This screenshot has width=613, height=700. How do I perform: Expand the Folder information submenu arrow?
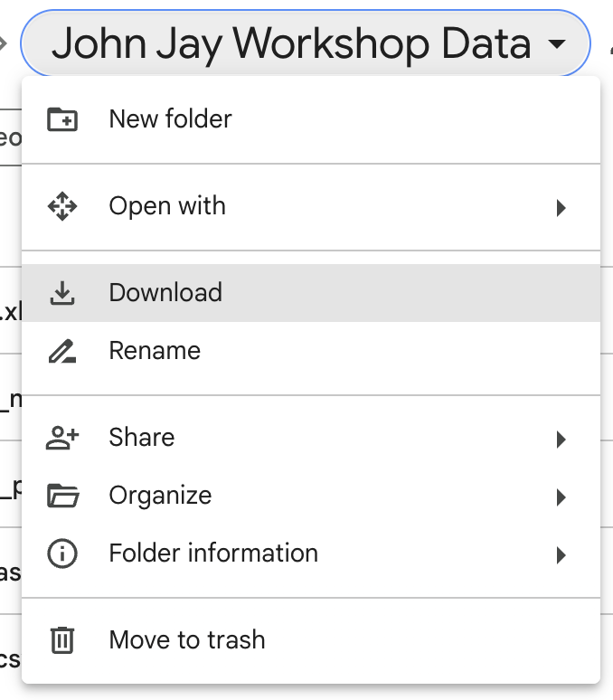coord(561,555)
